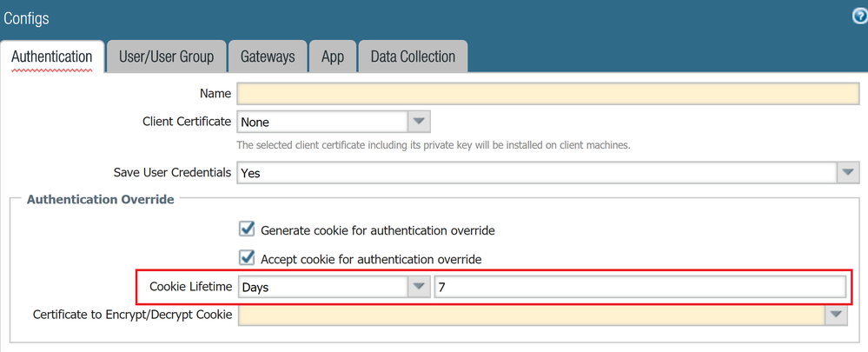Click the Certificate to Encrypt/Decrypt Cookie field
The image size is (868, 352).
pos(531,315)
